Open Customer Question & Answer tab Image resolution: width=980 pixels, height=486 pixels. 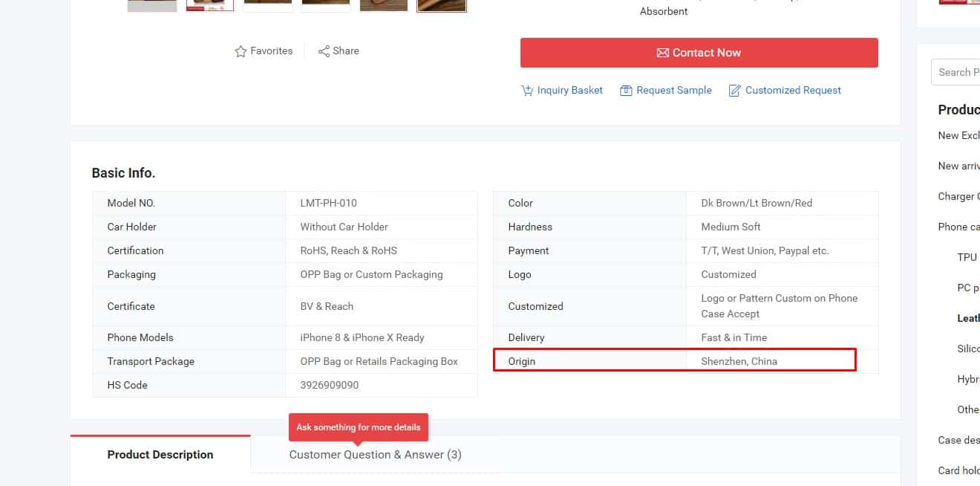coord(375,455)
